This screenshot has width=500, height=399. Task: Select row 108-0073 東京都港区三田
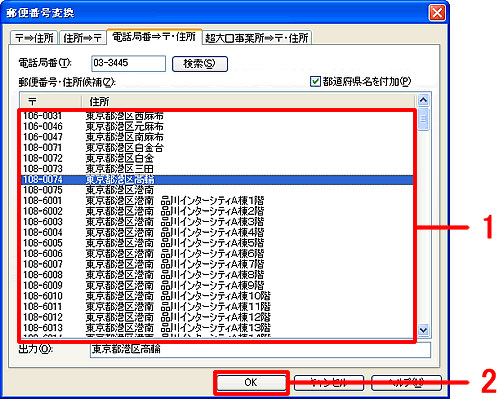[x=217, y=169]
